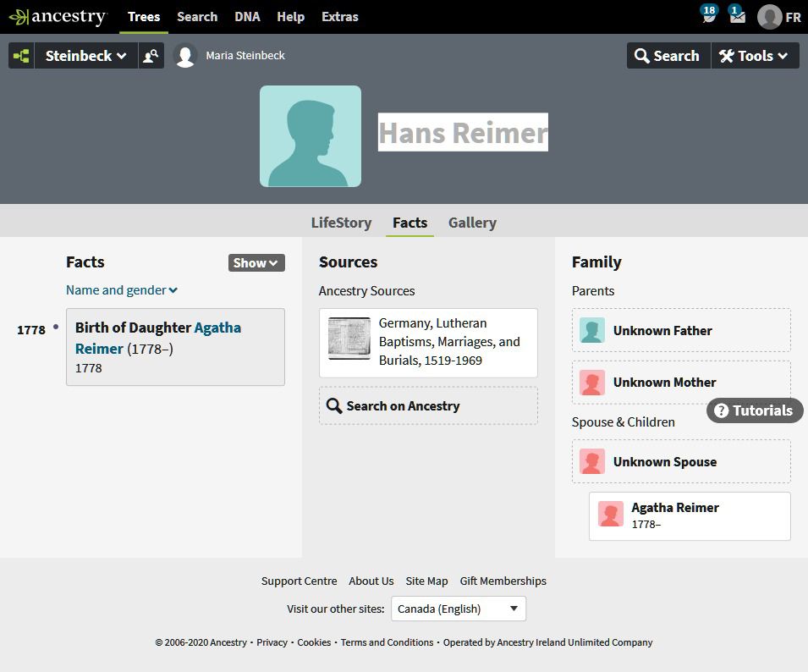Open the Site Map footer link
The image size is (808, 672).
tap(426, 581)
